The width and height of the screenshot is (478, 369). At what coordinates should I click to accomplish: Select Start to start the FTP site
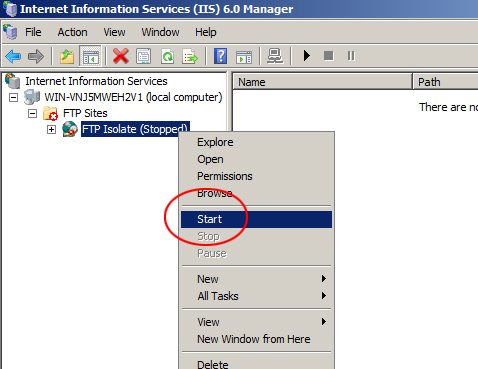[257, 219]
